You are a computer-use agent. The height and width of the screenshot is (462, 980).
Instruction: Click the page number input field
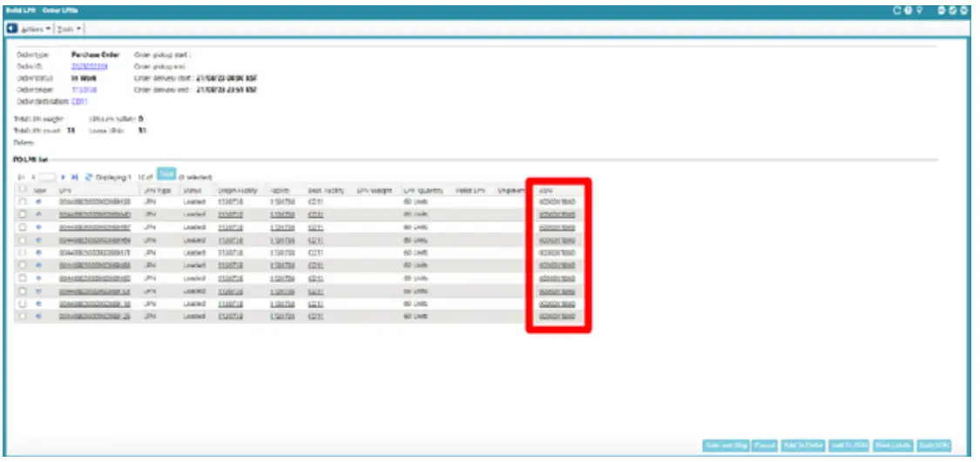(x=48, y=177)
